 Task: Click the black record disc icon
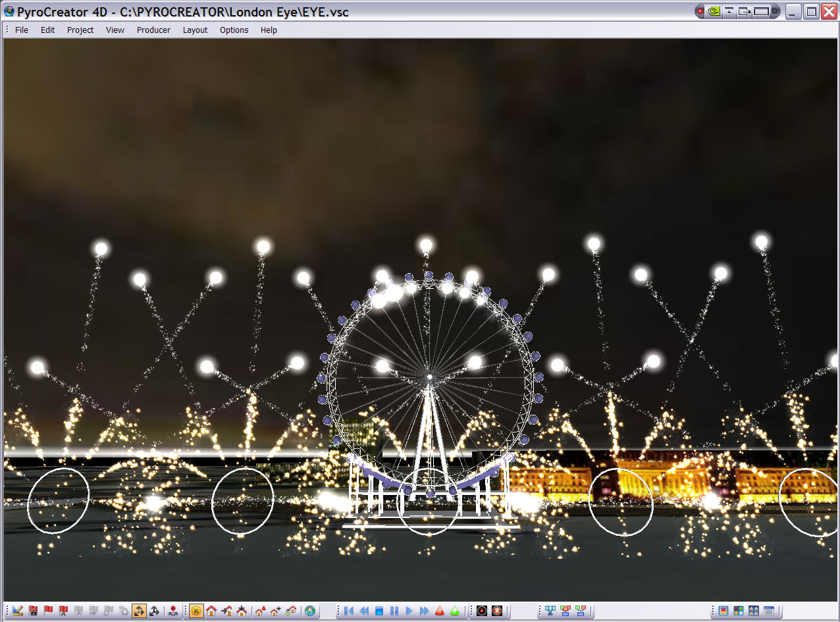482,611
